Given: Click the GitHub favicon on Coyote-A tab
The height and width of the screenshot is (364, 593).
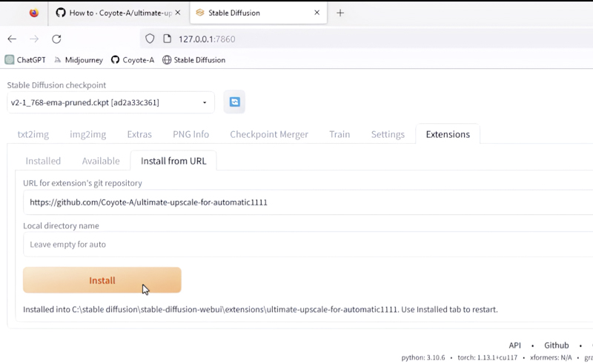Looking at the screenshot, I should 61,13.
